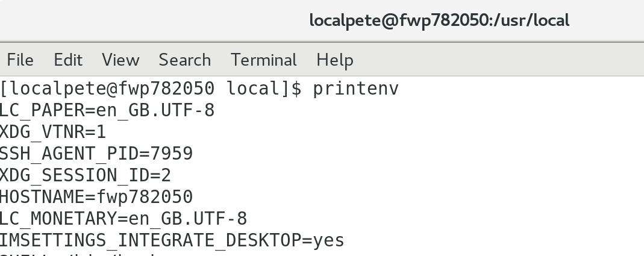This screenshot has width=644, height=256.
Task: Click the HOSTNAME variable name
Action: (41, 197)
